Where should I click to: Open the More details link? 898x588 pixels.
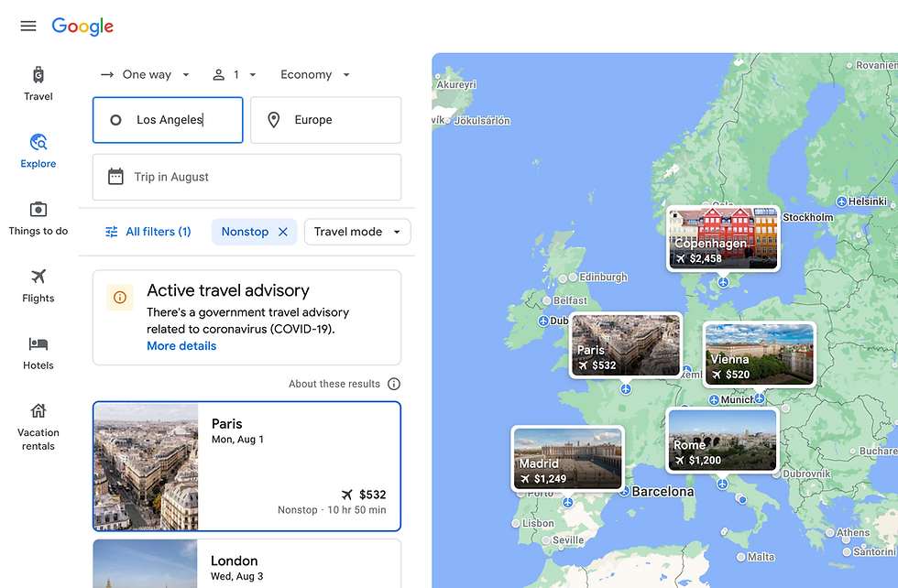181,346
